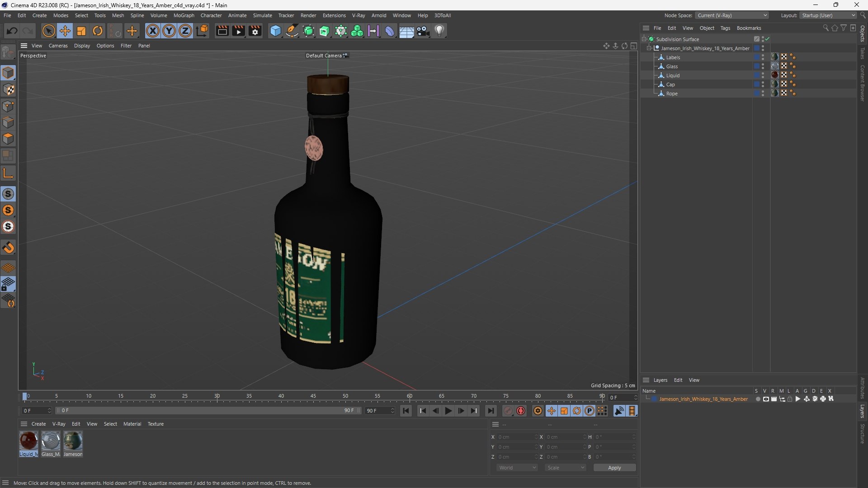Image resolution: width=868 pixels, height=488 pixels.
Task: Open Tags menu in Object Manager
Action: (x=725, y=28)
